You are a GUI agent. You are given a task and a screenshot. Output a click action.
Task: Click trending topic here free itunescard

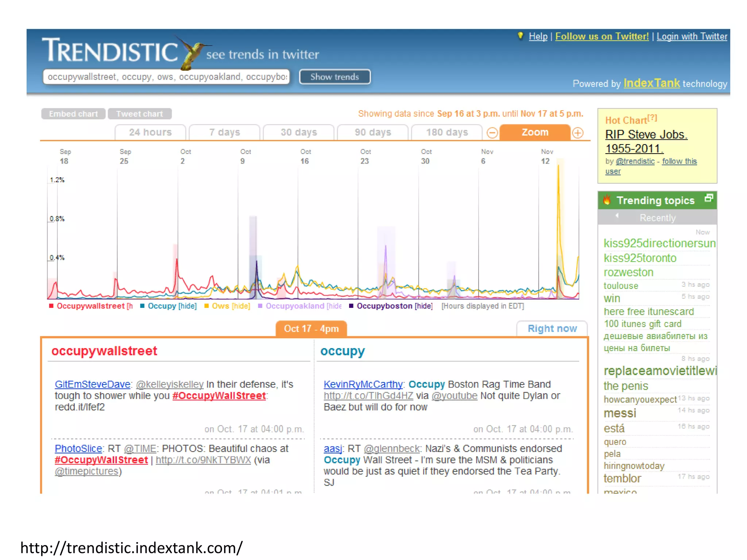(649, 312)
